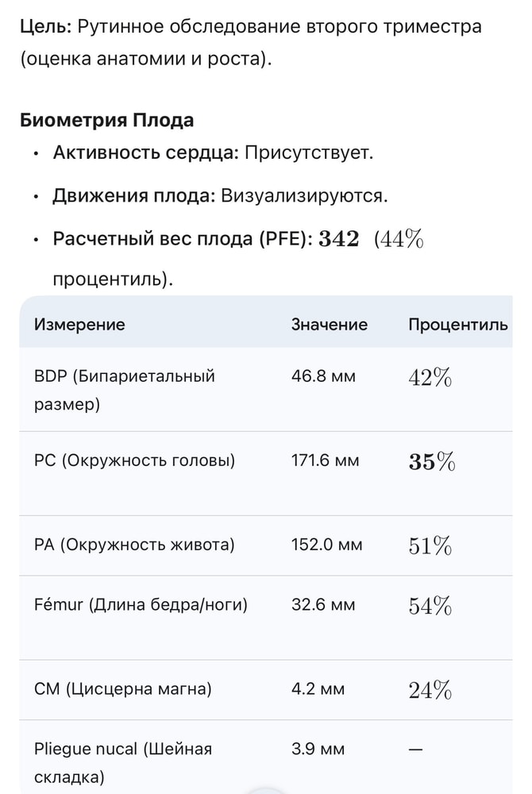
Task: Click the 54% percentile cell
Action: (430, 607)
